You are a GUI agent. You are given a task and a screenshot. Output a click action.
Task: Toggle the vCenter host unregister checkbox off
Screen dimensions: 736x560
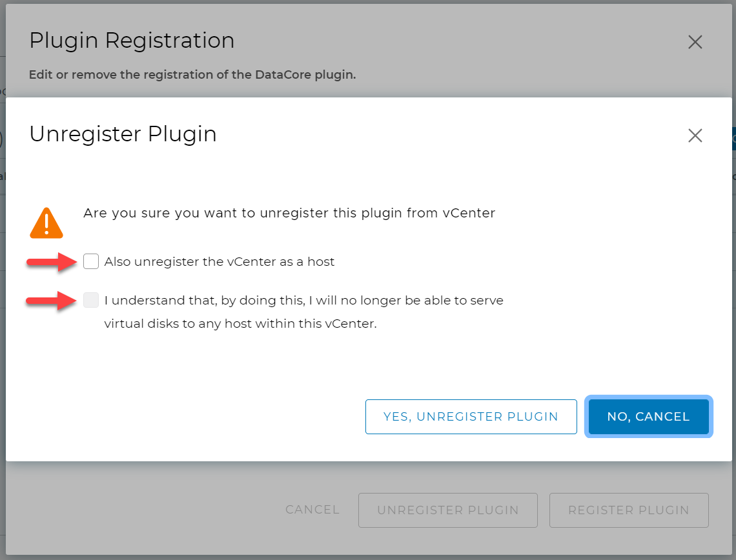pos(91,261)
